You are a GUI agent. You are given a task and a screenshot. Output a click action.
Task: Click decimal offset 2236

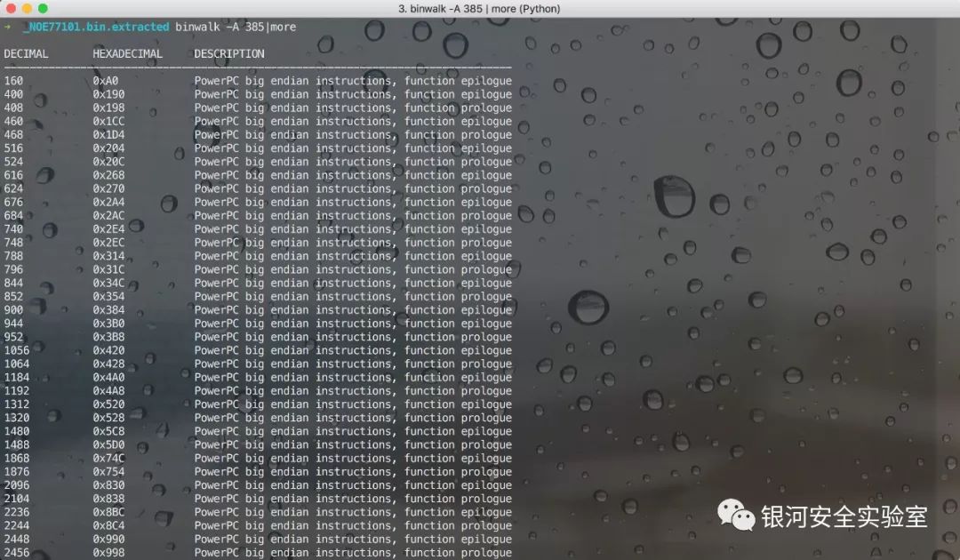(17, 512)
